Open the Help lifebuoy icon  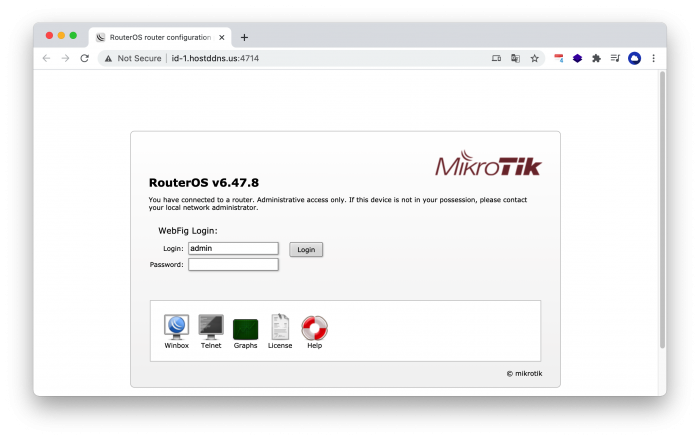coord(314,328)
